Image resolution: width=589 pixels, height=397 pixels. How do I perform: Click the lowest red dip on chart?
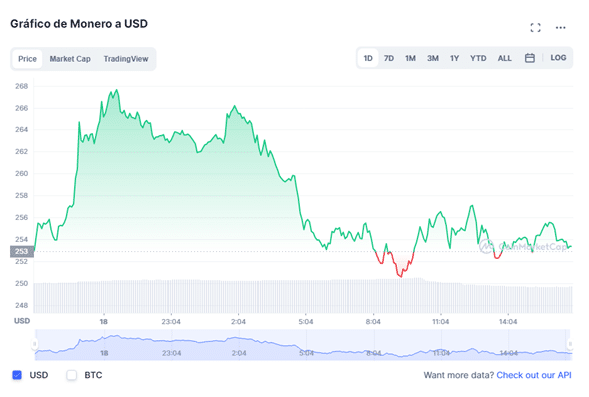point(401,276)
